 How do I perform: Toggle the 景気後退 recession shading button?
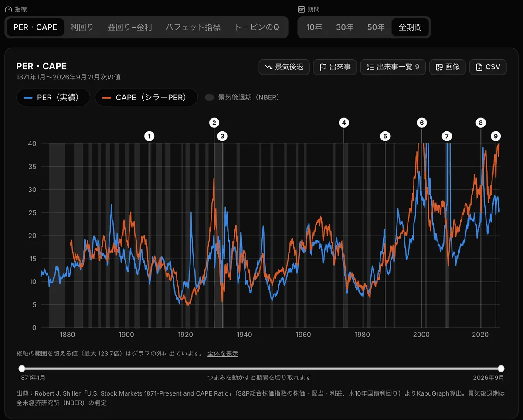pos(284,67)
